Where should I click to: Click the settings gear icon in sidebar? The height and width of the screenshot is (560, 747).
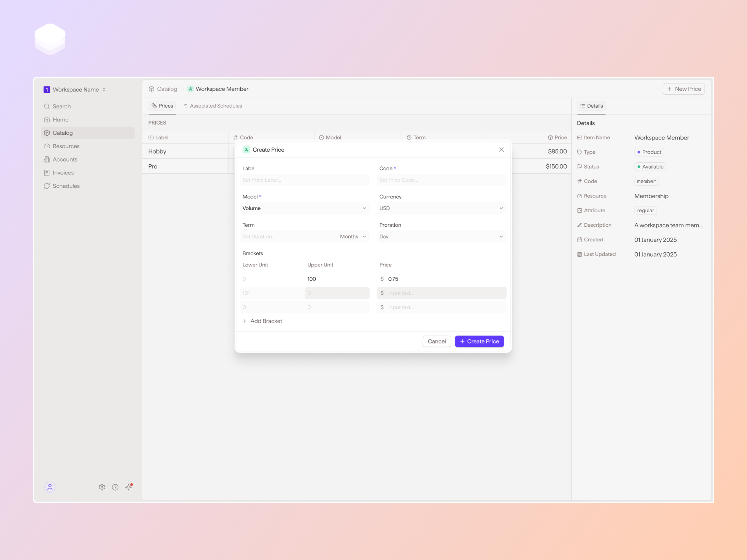click(x=102, y=487)
